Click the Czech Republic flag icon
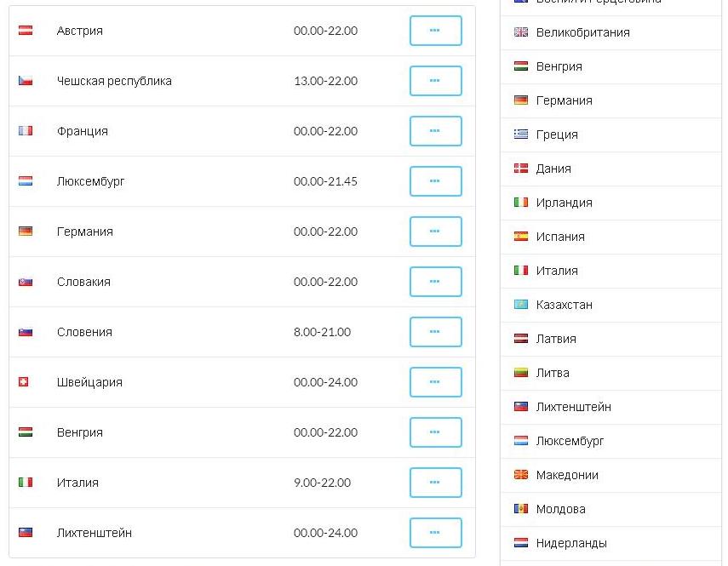 pos(26,81)
